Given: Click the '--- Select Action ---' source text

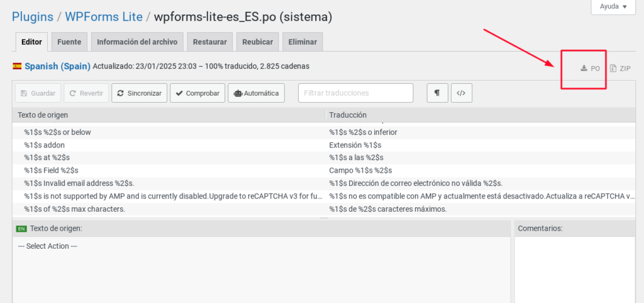Looking at the screenshot, I should coord(48,246).
